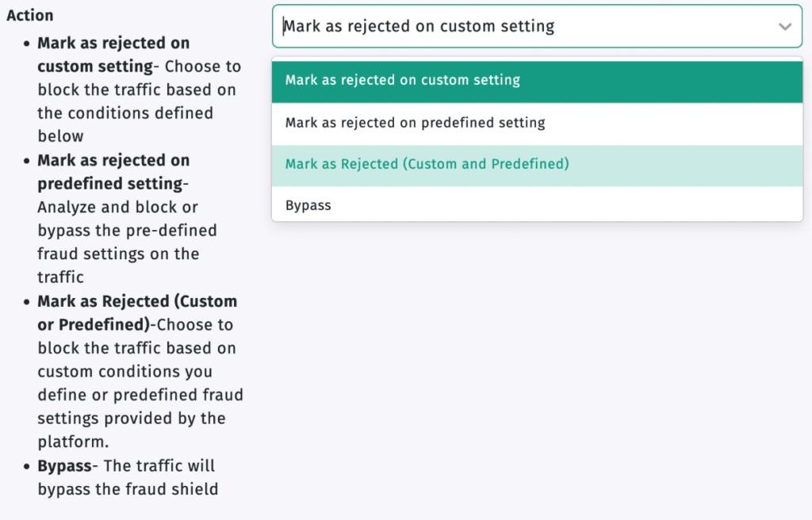This screenshot has width=812, height=520.
Task: Select highlighted 'Mark as rejected on custom setting' option
Action: 402,80
